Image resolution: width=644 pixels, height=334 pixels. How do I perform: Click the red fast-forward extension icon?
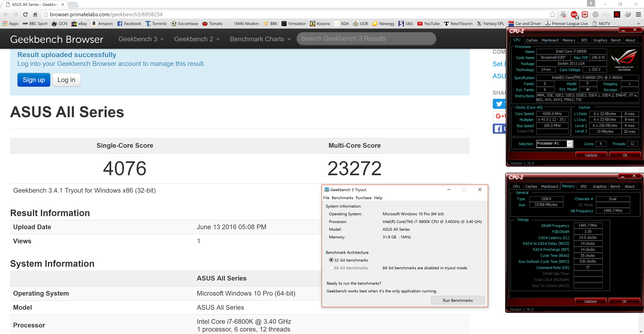585,14
